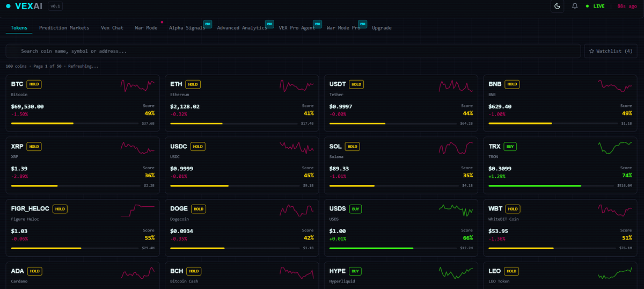Click PRO badge on War Mode Pro

click(x=362, y=24)
